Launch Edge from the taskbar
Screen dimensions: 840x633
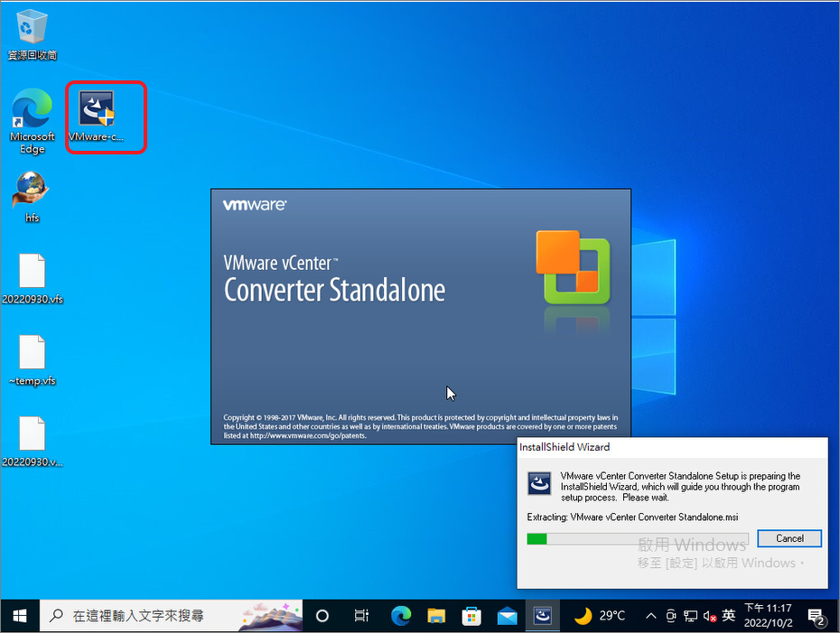(x=401, y=616)
